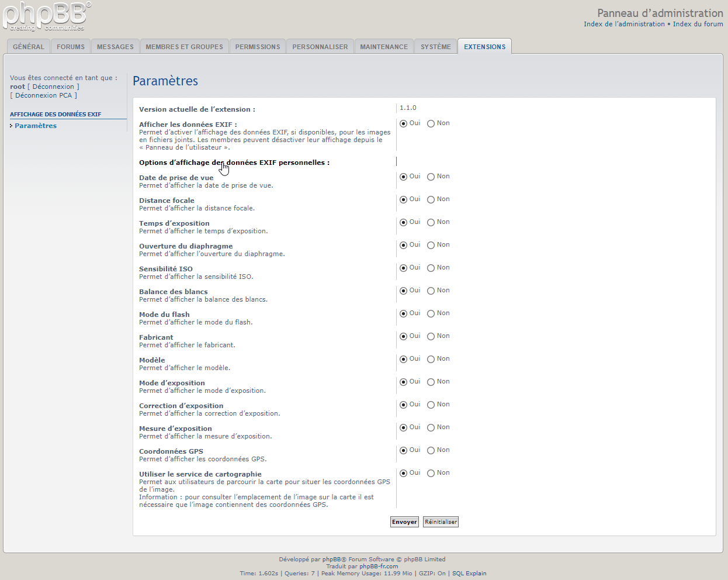
Task: Set Date de prise de vue to Non
Action: coord(431,177)
